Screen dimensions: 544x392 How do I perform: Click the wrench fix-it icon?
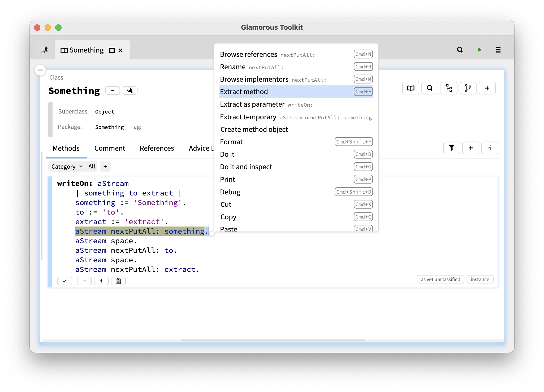click(x=130, y=90)
